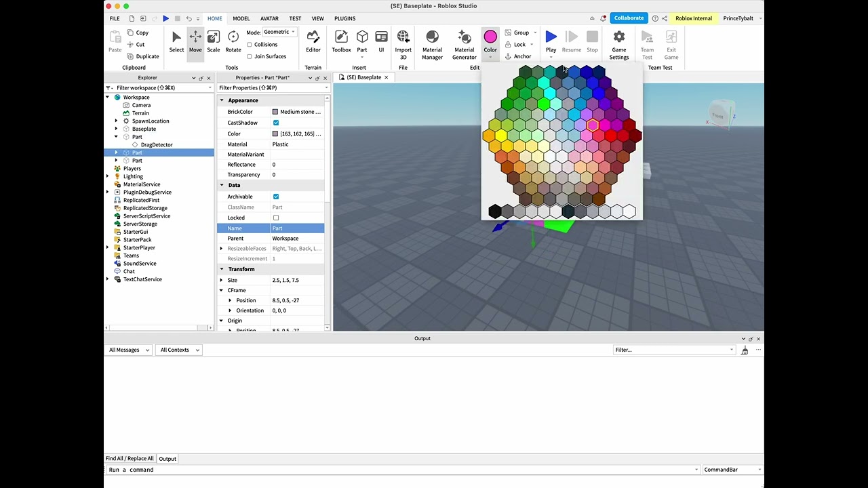Switch to TEST tab

coord(295,18)
